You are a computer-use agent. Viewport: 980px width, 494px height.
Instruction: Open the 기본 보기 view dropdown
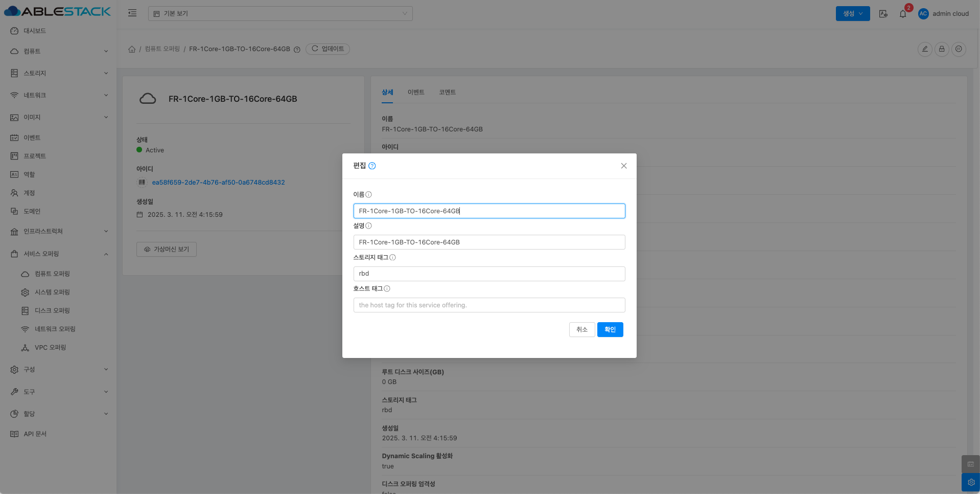pos(280,13)
